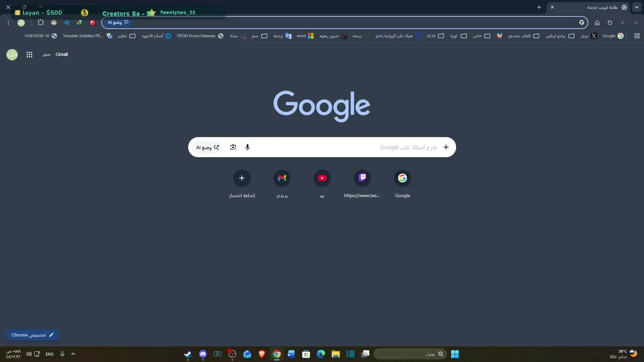Click blue sound-waves extension icon
Viewport: 644px width, 362px height.
[x=66, y=23]
